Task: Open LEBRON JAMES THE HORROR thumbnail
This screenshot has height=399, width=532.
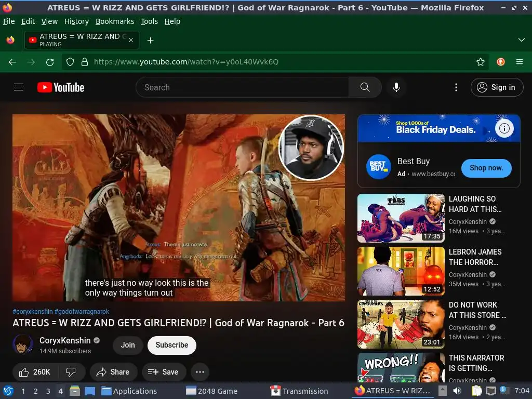Action: [x=401, y=271]
